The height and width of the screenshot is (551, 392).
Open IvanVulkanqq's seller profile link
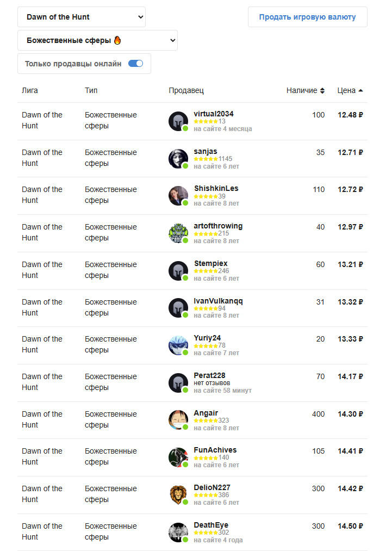coord(218,301)
